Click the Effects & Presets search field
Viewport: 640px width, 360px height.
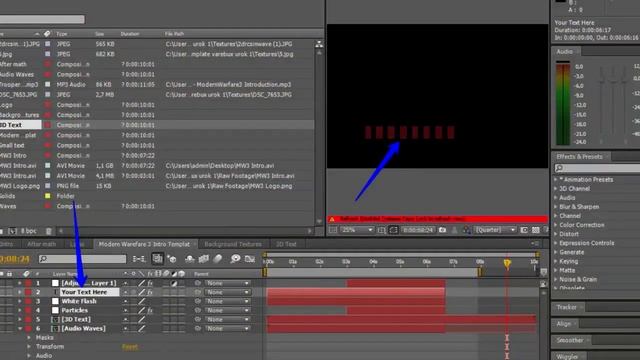pyautogui.click(x=597, y=168)
